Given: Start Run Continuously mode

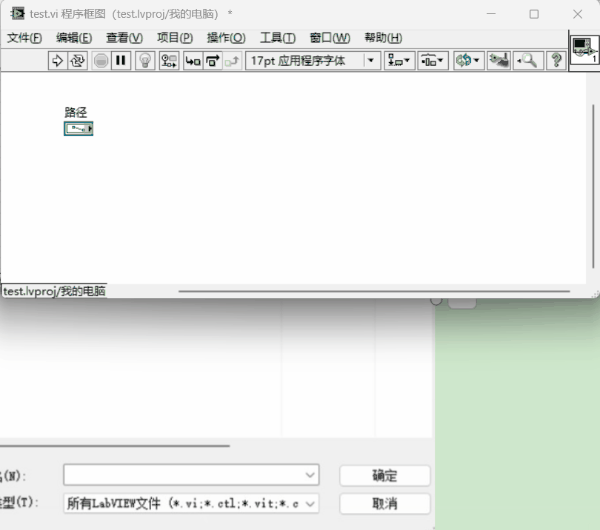Looking at the screenshot, I should point(78,60).
